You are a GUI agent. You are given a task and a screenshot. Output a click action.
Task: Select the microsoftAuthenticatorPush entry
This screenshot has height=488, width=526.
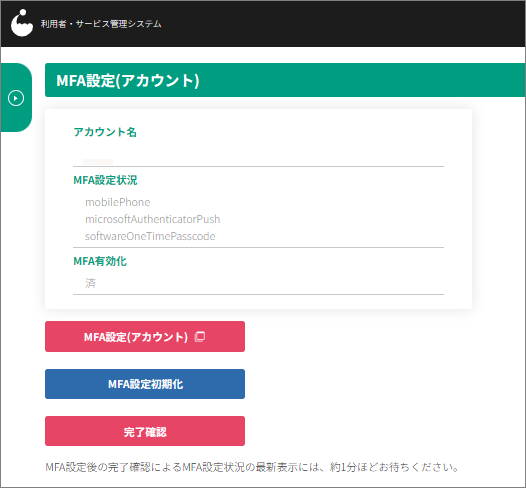[x=153, y=219]
